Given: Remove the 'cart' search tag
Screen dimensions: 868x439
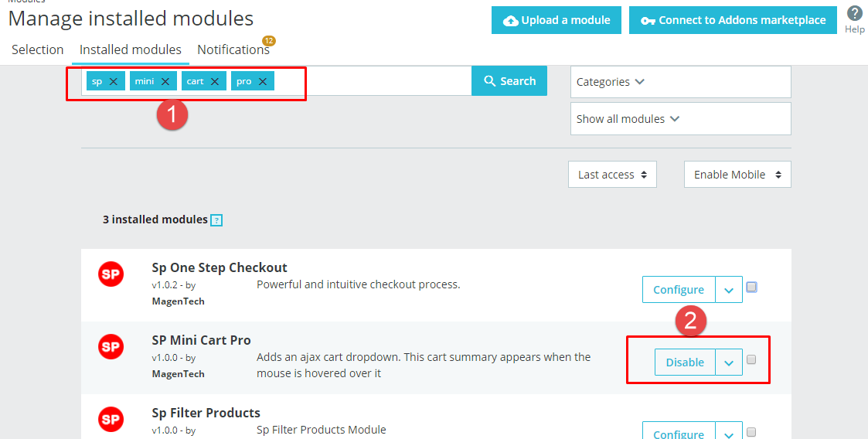Looking at the screenshot, I should 215,81.
